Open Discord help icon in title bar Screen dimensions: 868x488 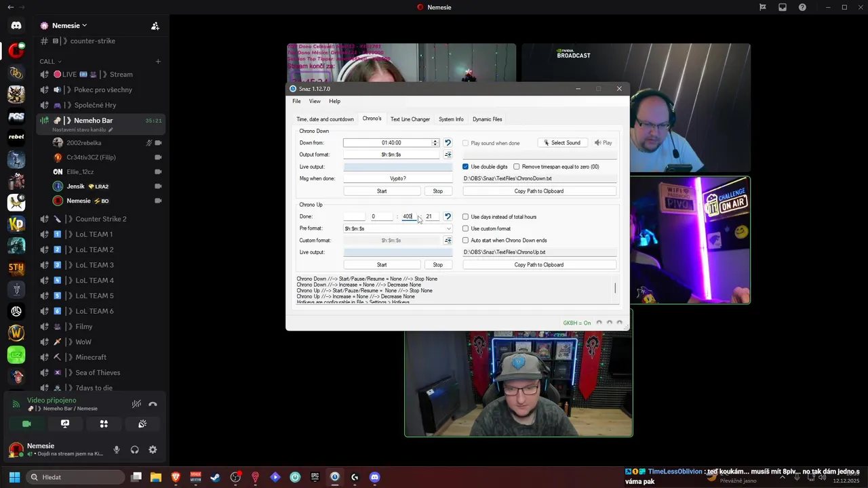[802, 7]
